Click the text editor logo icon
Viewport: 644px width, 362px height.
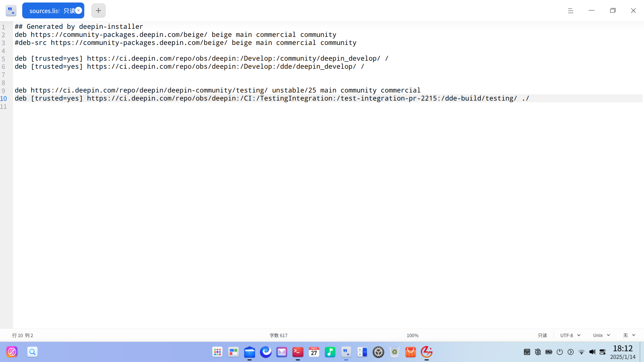(11, 11)
